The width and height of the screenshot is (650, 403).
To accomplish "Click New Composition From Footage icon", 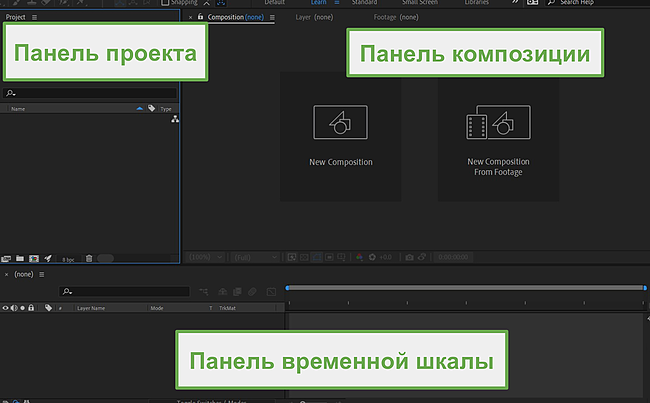I will coord(498,122).
